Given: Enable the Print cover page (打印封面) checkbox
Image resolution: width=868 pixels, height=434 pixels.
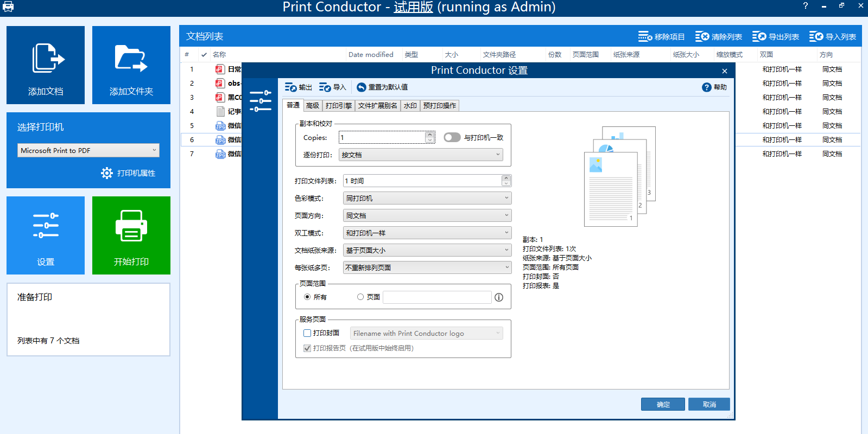Looking at the screenshot, I should [307, 333].
